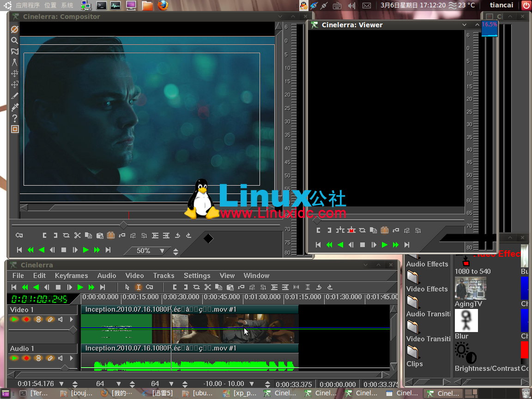
Task: Select the Blur effect thumbnail
Action: [x=466, y=320]
